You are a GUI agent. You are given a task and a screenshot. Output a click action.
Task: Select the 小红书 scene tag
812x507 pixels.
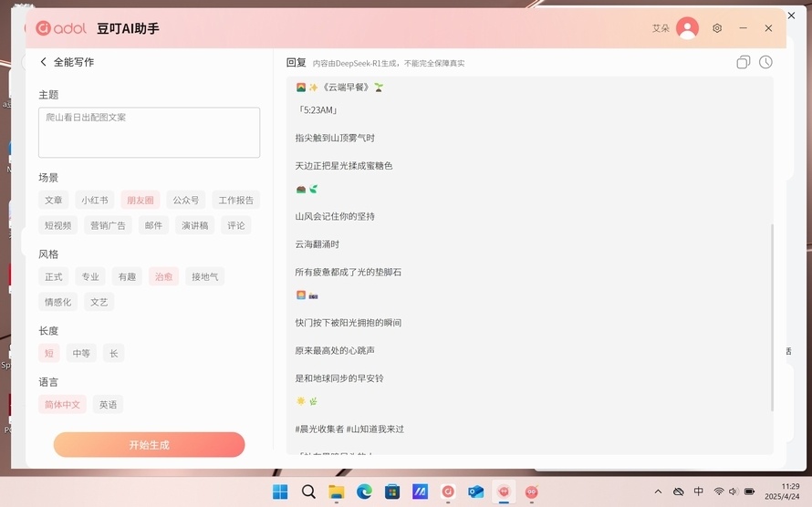coord(95,201)
